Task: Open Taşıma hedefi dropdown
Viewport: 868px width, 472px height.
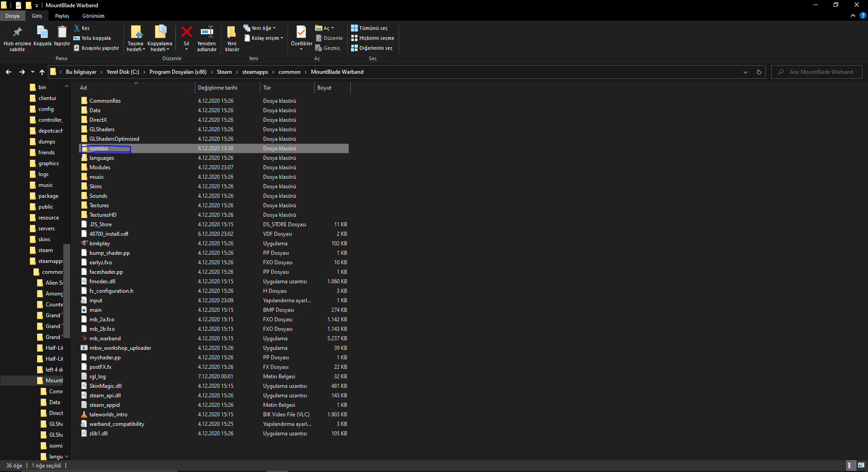Action: tap(136, 47)
